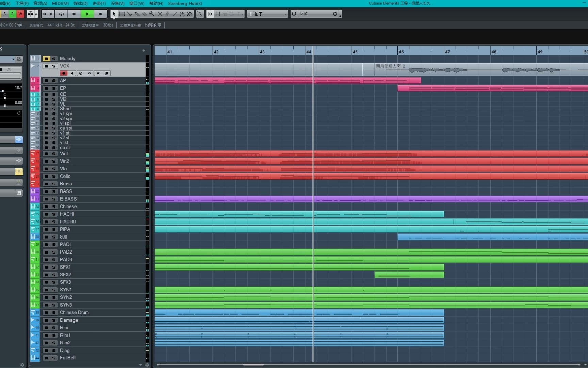This screenshot has height=368, width=588.
Task: Select the Object Selection arrow tool
Action: [114, 14]
